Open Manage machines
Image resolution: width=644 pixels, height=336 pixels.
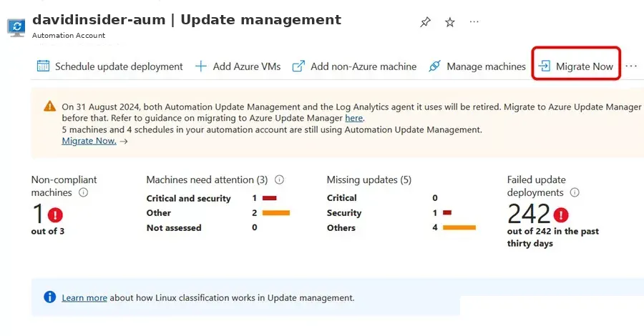coord(477,66)
